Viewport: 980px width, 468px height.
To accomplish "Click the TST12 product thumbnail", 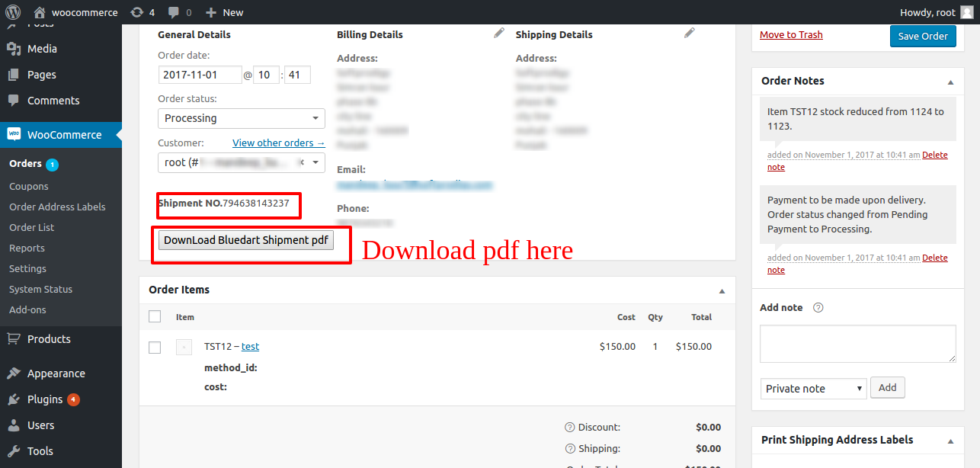I will 184,347.
